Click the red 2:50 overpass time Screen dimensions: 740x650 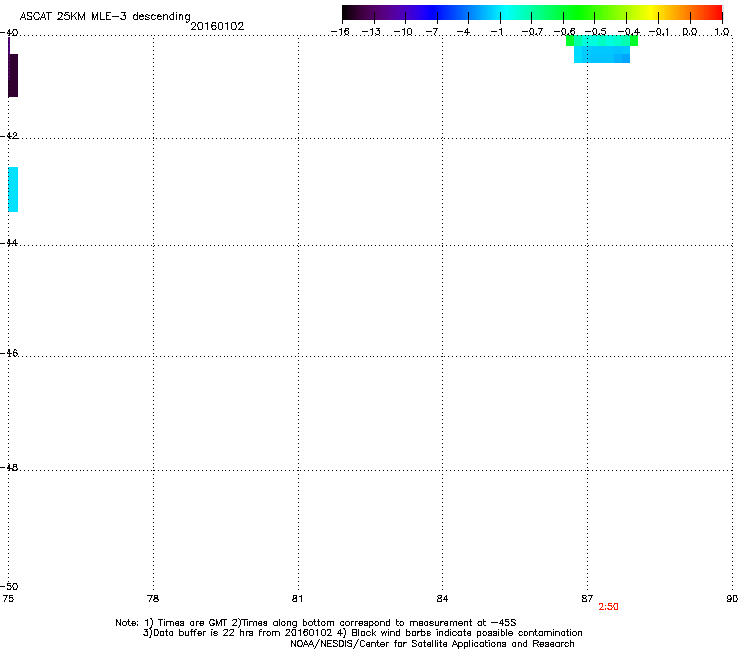pos(608,607)
